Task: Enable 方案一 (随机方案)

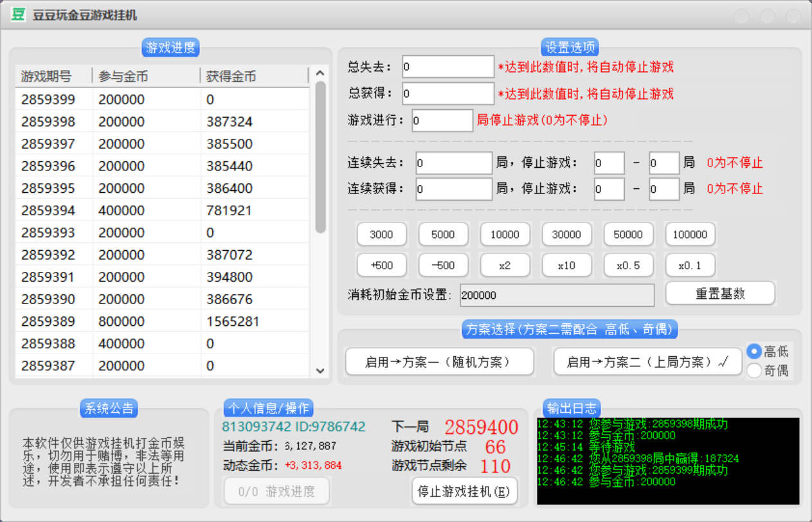Action: 439,362
